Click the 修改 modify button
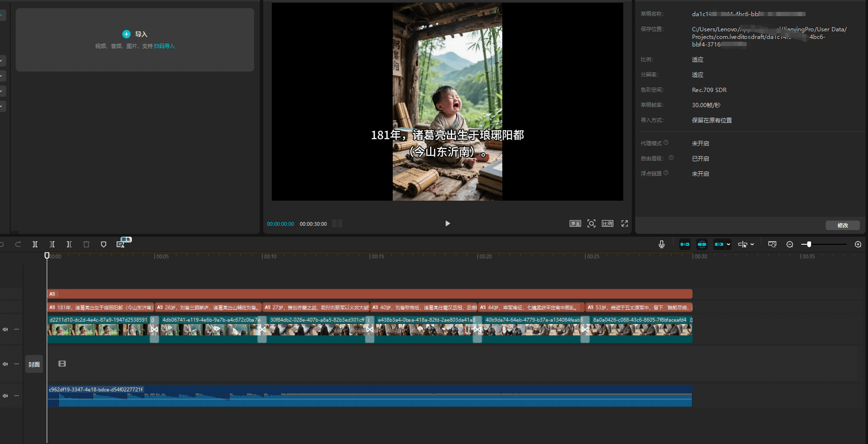868x444 pixels. (x=843, y=225)
